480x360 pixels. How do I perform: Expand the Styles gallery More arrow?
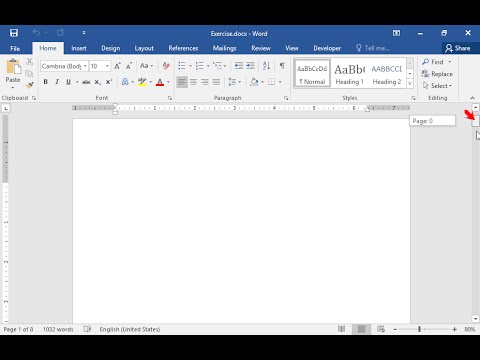tap(410, 84)
